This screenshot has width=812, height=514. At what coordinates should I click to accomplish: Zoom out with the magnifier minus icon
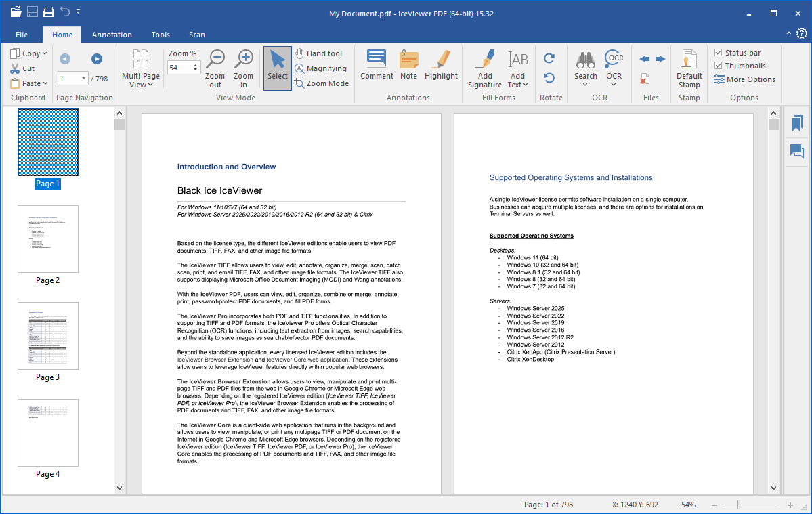215,69
